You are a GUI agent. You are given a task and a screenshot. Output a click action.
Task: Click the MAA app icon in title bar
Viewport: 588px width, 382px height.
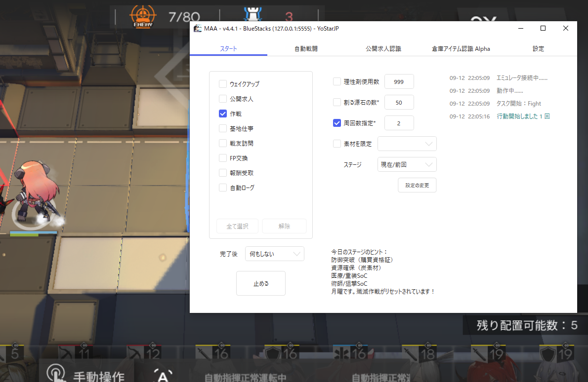point(198,29)
